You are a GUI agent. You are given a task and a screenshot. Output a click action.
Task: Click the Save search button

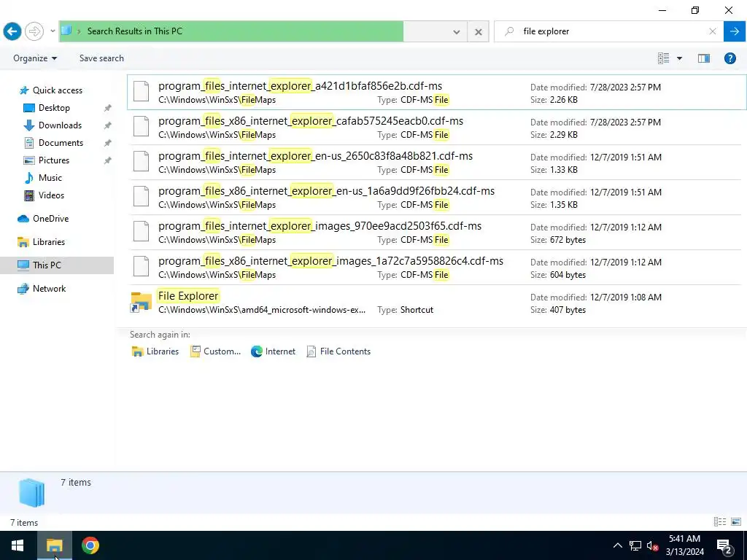click(x=101, y=58)
